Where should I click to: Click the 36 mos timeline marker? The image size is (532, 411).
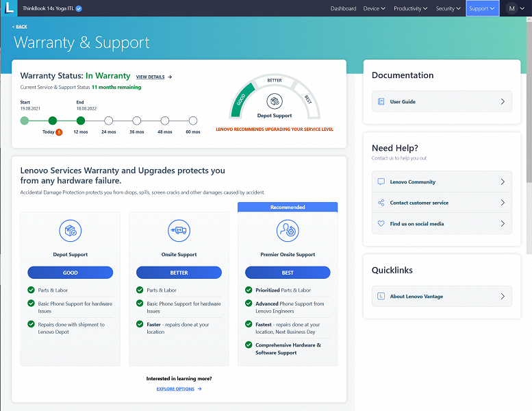(137, 121)
